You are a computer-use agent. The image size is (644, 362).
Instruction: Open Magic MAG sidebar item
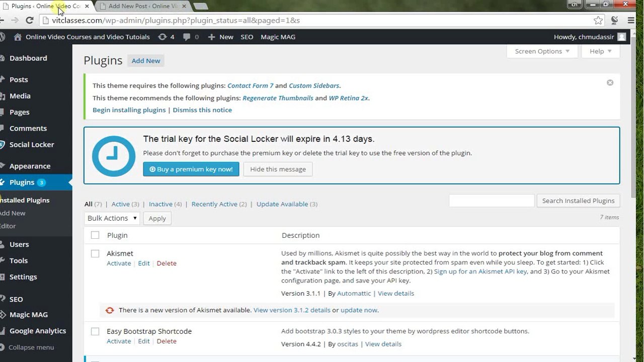click(29, 315)
